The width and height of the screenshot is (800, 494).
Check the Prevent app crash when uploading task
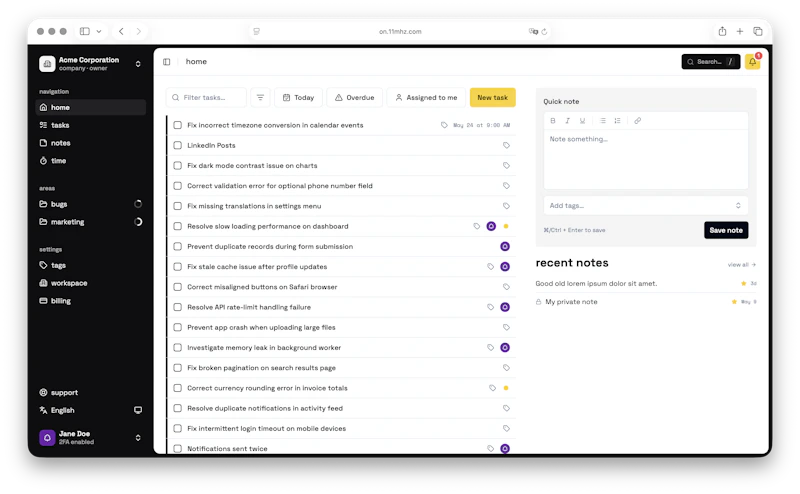coord(178,327)
